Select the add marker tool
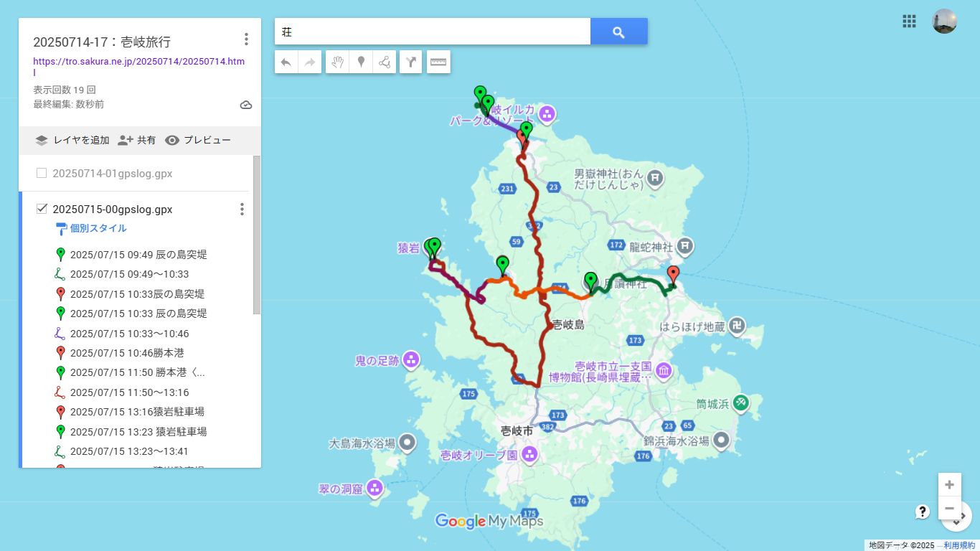Screen dimensions: 980x551 point(361,62)
